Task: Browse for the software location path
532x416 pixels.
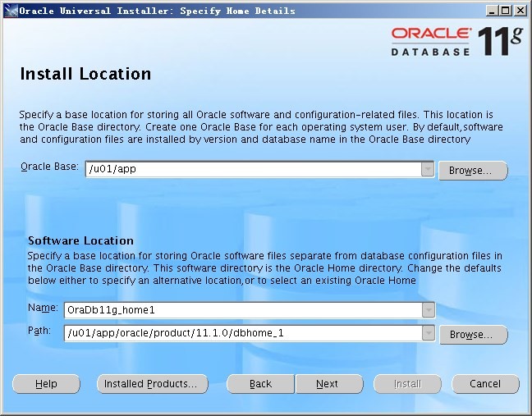Action: (x=473, y=335)
